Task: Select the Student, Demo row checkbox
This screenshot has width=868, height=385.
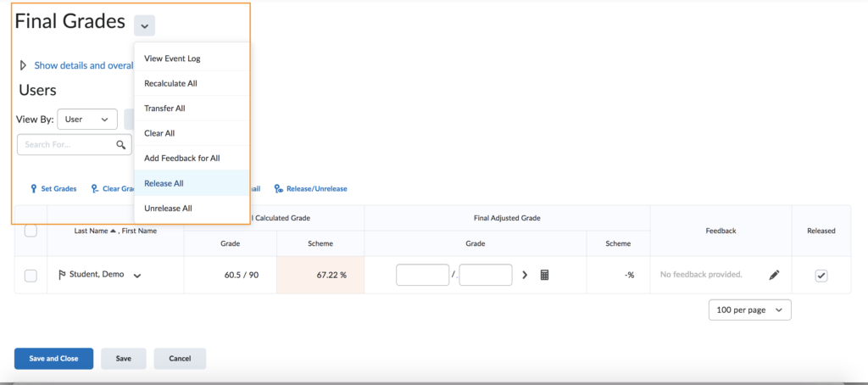Action: [31, 275]
